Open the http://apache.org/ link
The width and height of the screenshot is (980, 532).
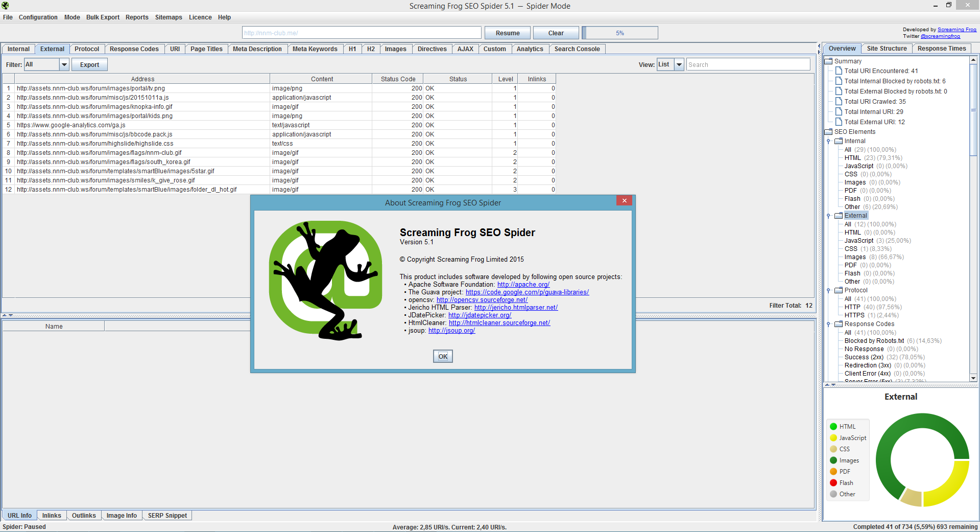[x=523, y=285]
